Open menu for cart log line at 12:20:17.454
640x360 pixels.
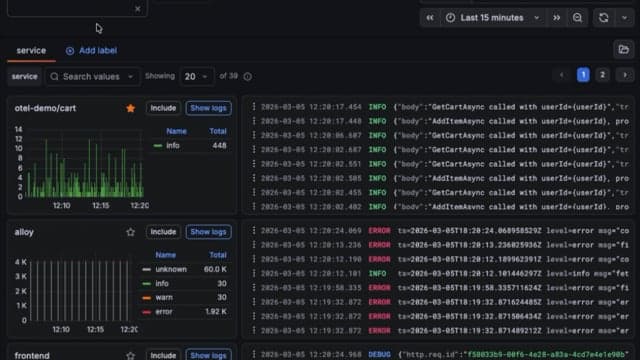point(254,107)
